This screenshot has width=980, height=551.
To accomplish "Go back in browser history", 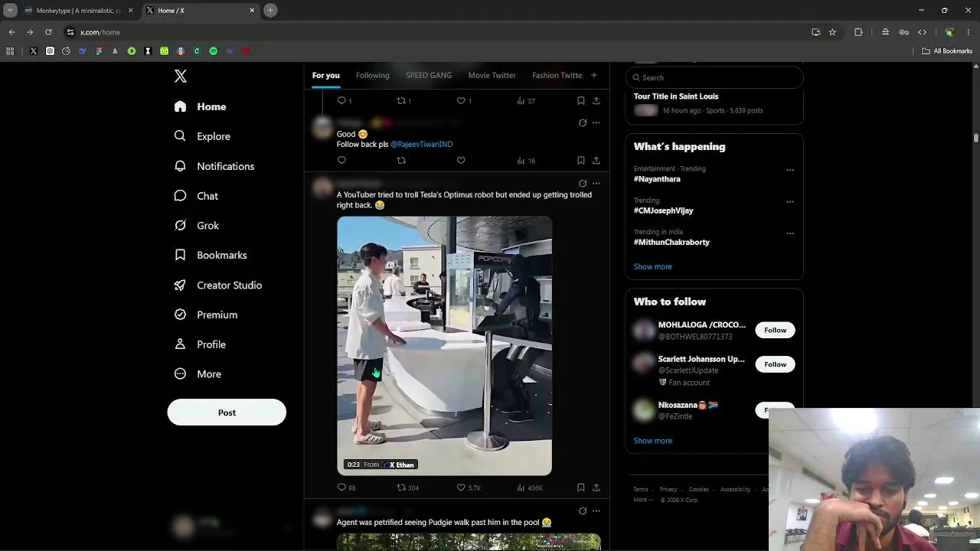I will (11, 32).
